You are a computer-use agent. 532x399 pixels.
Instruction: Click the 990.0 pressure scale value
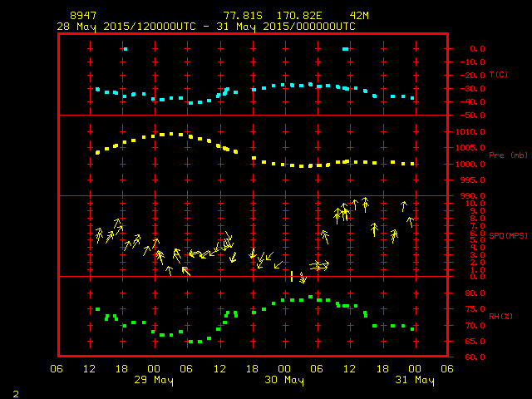click(473, 196)
